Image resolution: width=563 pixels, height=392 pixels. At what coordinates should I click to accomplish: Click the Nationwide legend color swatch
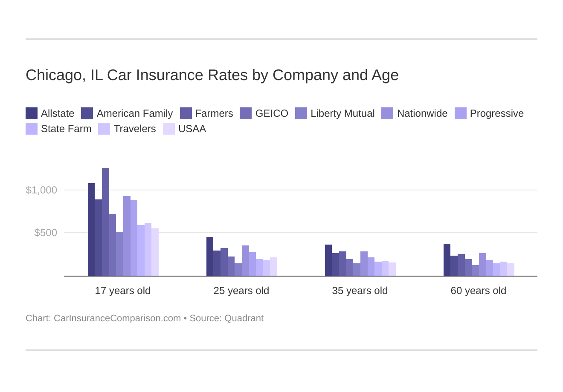[x=387, y=113]
